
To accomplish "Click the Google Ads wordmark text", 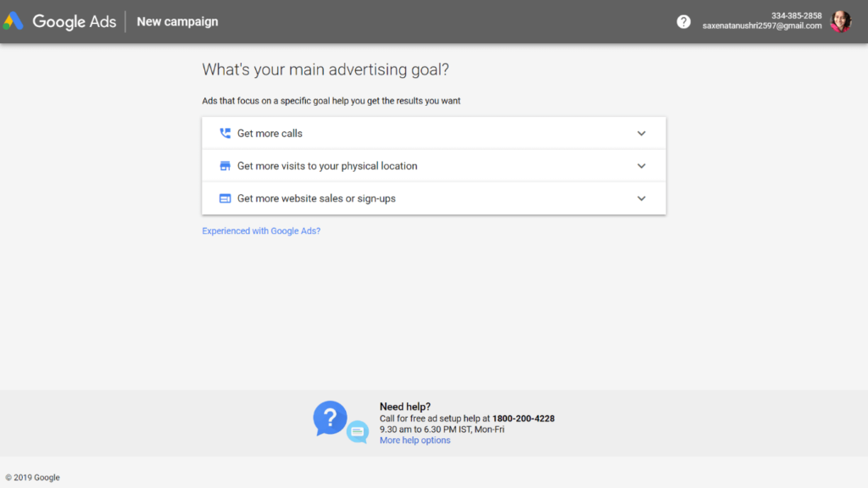I will 75,21.
